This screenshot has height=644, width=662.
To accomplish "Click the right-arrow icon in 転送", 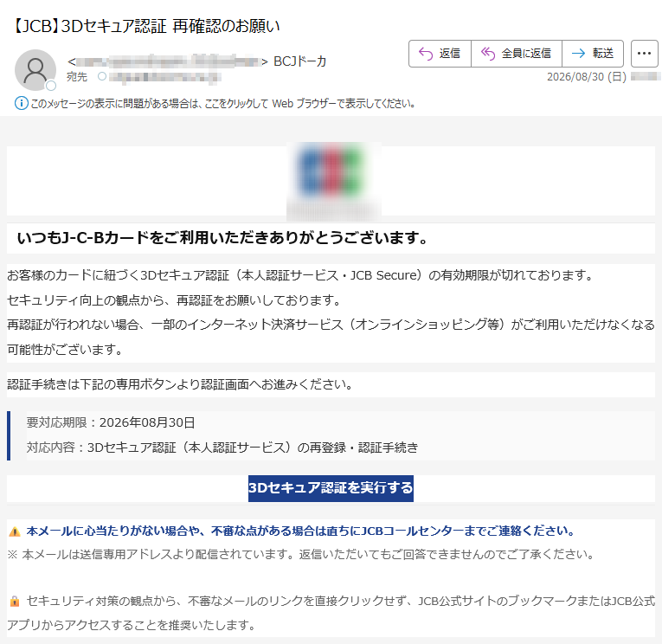I will coord(578,53).
